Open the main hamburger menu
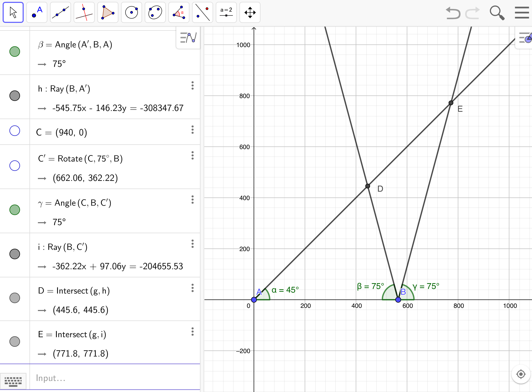The width and height of the screenshot is (532, 392). [x=522, y=13]
